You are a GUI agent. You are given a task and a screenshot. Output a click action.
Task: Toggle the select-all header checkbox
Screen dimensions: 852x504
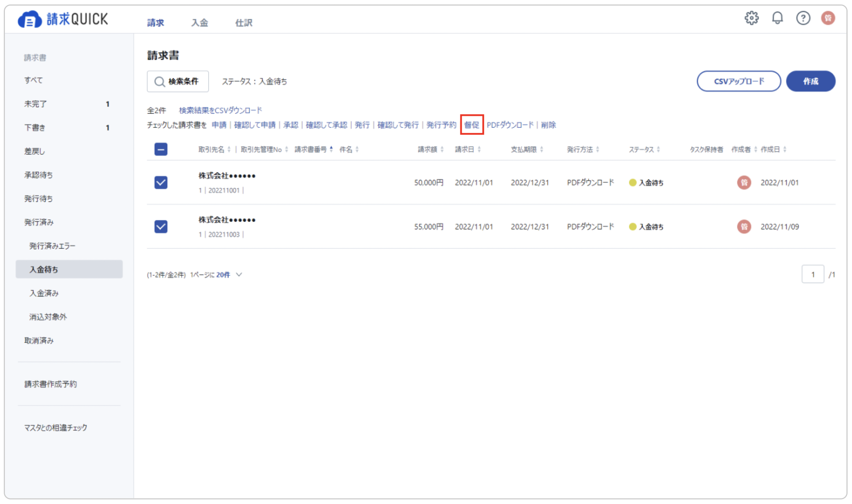[x=161, y=149]
